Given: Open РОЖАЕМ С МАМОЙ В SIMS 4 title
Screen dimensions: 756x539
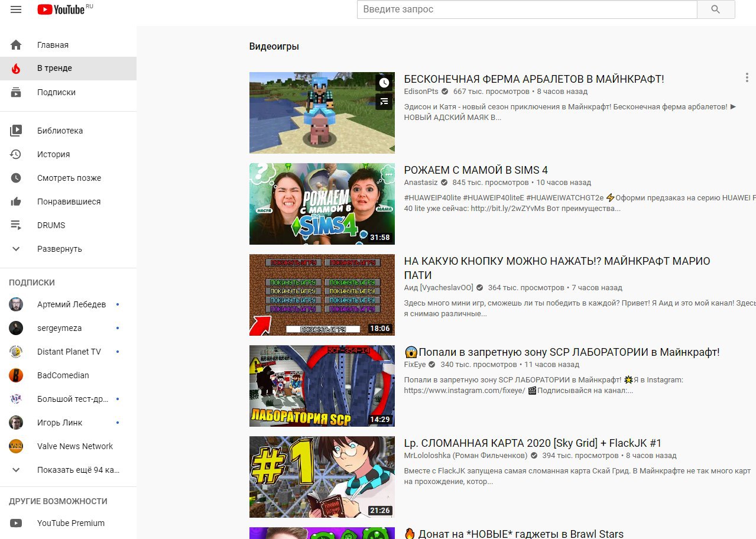Looking at the screenshot, I should point(476,170).
